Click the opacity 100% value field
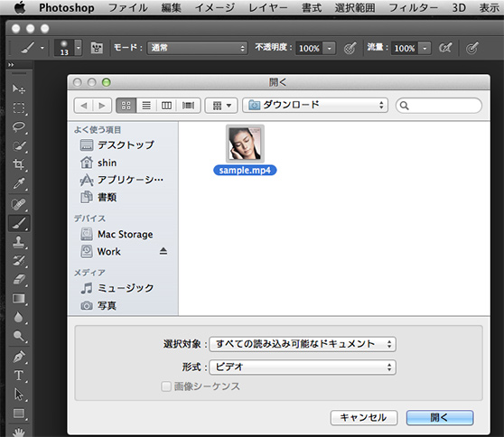 pos(309,48)
